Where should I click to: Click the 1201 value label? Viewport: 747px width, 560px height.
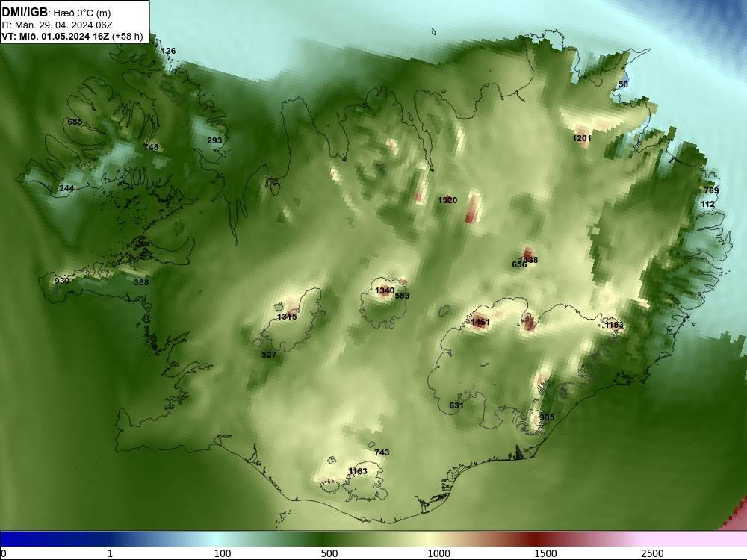[x=581, y=138]
